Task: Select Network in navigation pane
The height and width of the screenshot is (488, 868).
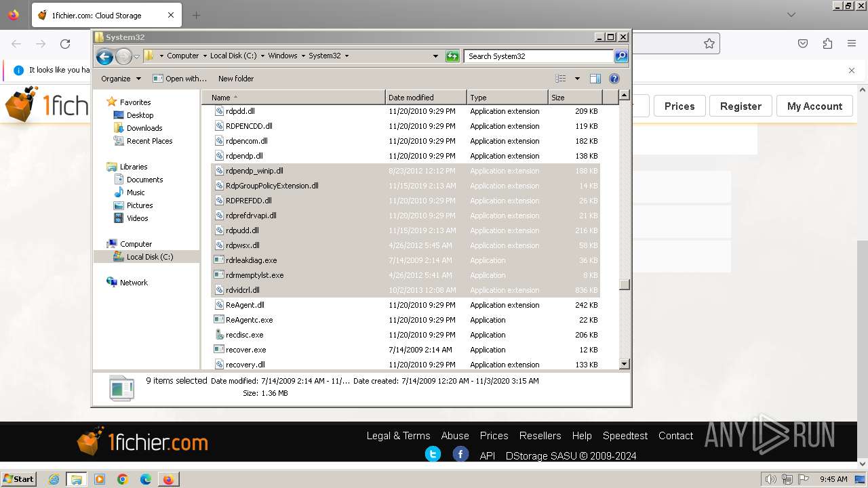Action: (134, 283)
